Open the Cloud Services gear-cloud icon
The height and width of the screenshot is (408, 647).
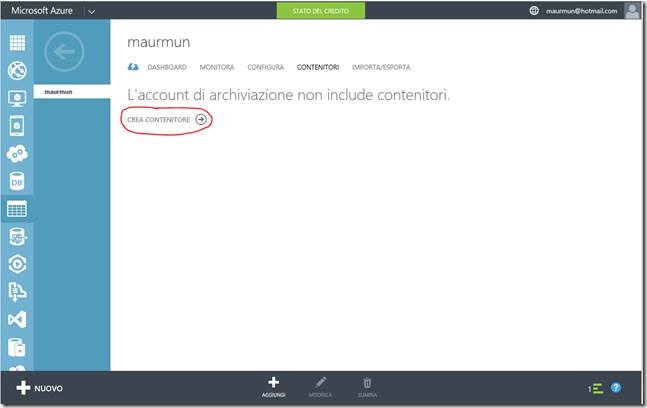point(17,153)
